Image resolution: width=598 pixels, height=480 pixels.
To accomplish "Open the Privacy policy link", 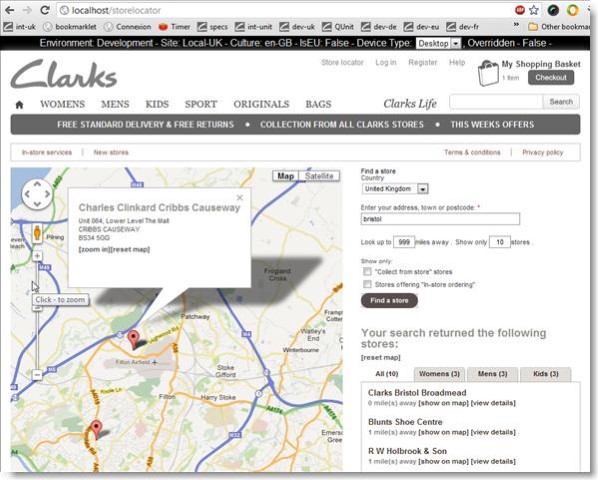I will (x=543, y=153).
